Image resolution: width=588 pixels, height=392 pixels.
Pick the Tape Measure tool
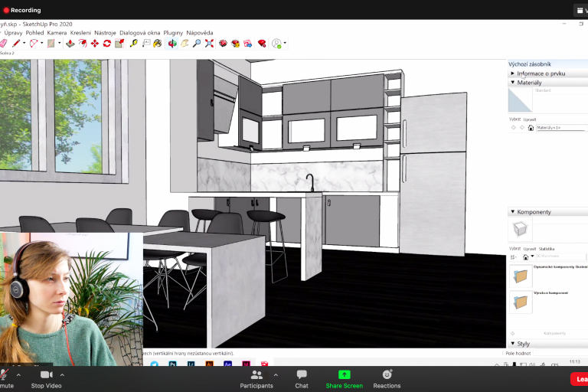[133, 44]
